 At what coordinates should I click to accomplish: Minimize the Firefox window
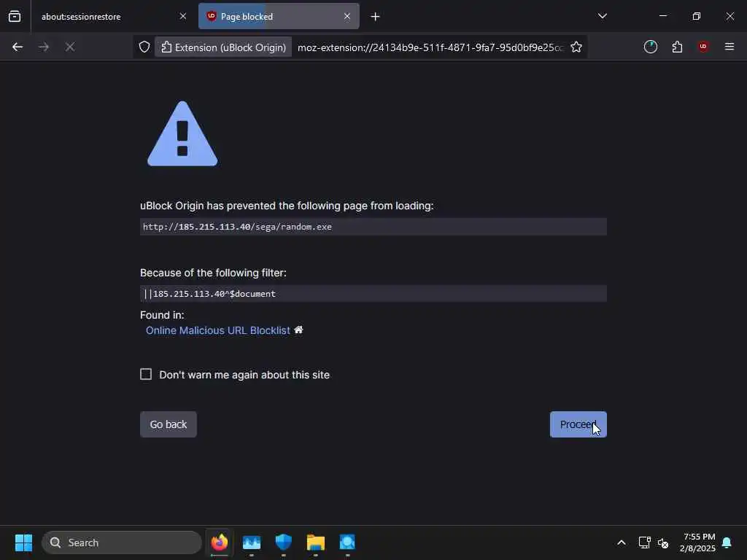[x=663, y=16]
